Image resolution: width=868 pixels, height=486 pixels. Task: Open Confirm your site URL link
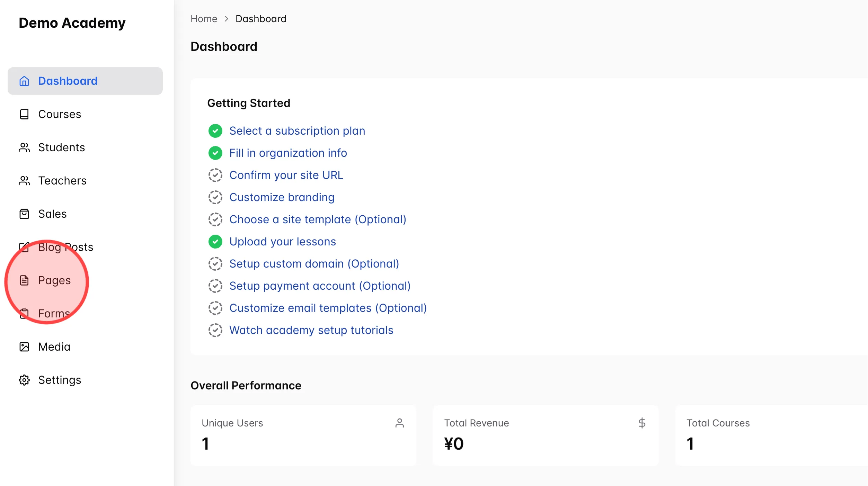pyautogui.click(x=286, y=175)
